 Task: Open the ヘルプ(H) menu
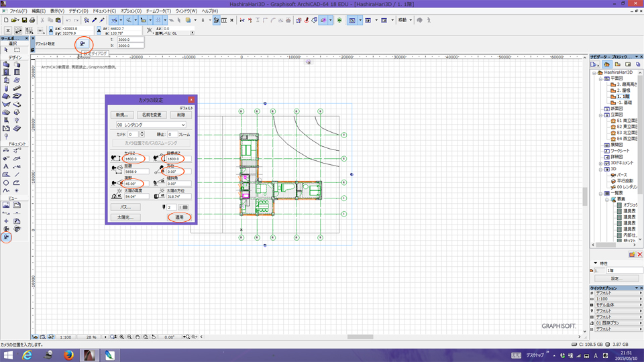(x=209, y=11)
